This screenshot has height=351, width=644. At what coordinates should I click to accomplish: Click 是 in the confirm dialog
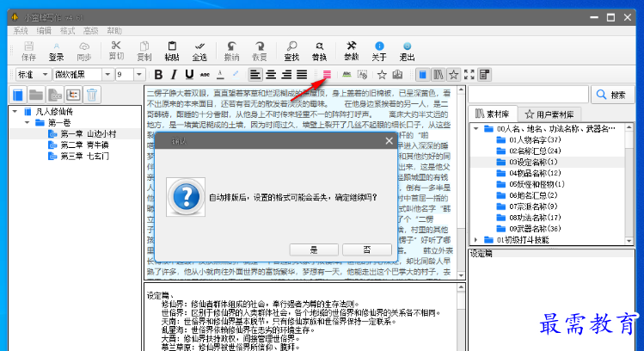[314, 249]
